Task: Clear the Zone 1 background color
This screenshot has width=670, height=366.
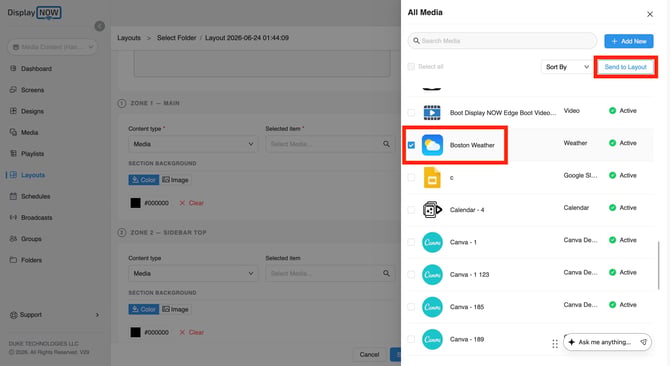Action: (x=191, y=203)
